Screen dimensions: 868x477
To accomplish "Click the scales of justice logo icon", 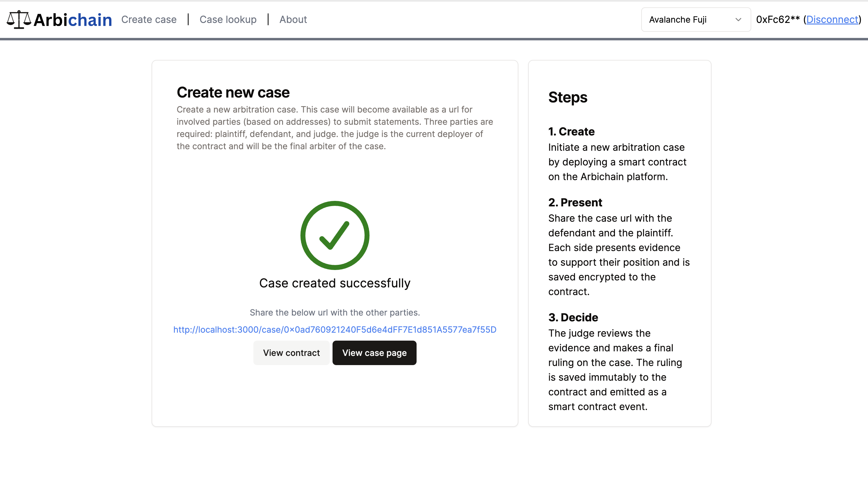I will (x=19, y=20).
